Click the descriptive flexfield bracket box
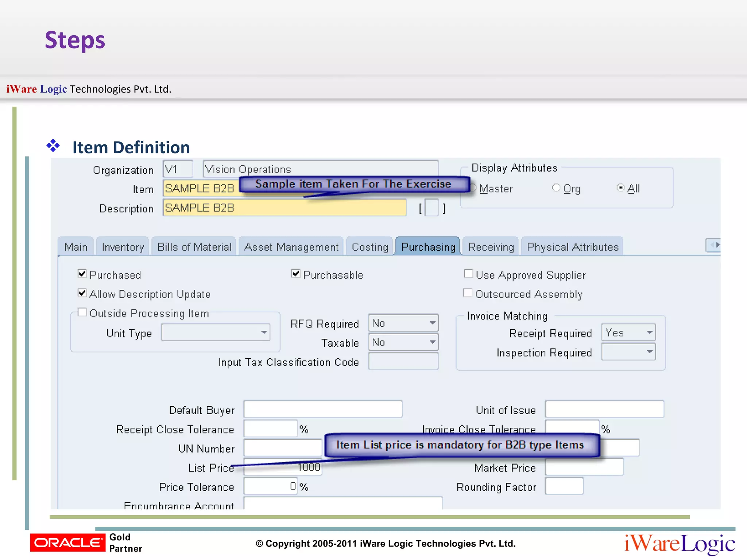 [432, 208]
